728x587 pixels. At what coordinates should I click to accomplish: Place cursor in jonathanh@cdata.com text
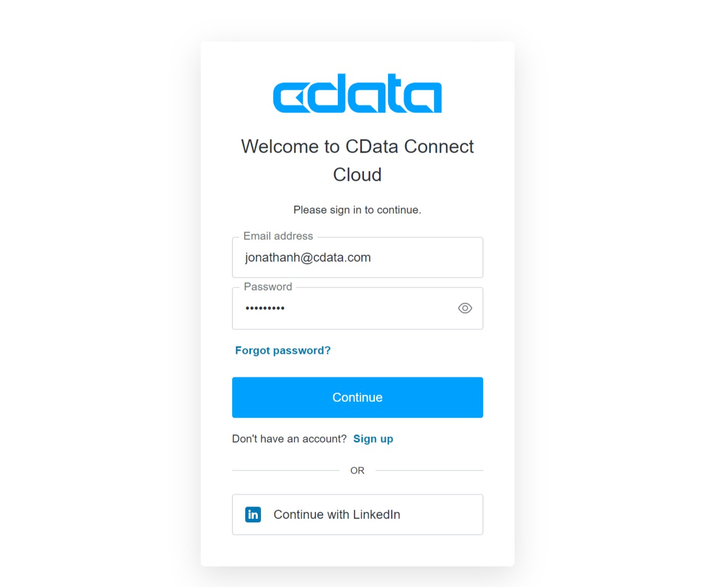click(x=308, y=257)
